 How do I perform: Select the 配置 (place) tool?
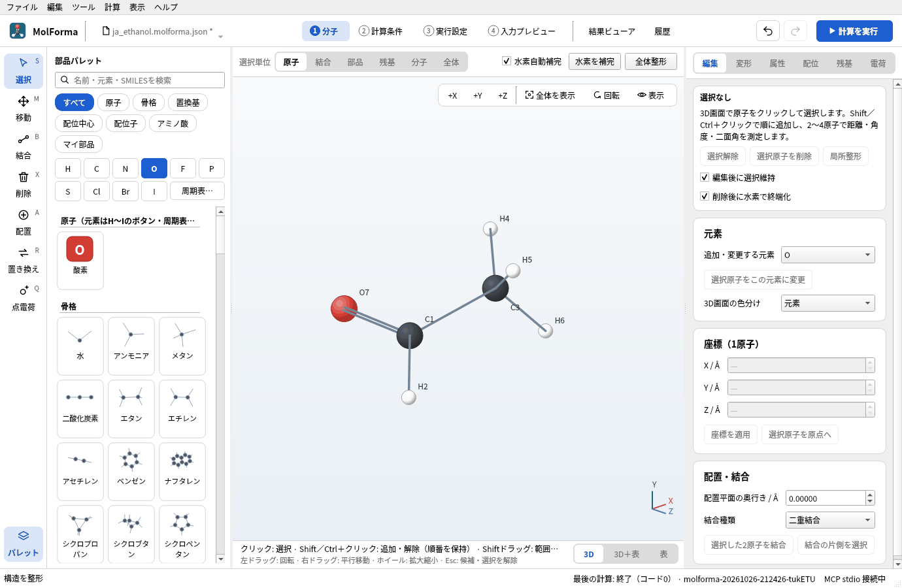[x=24, y=222]
